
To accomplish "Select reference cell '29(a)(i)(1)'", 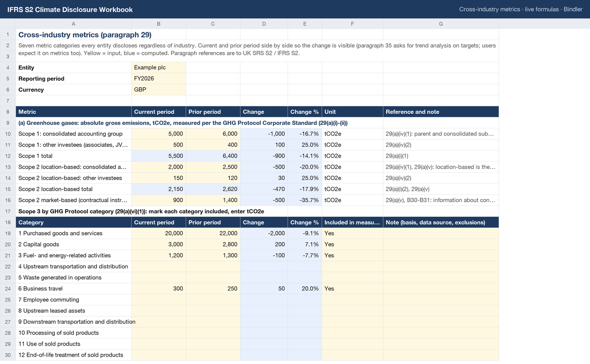I will pyautogui.click(x=441, y=156).
